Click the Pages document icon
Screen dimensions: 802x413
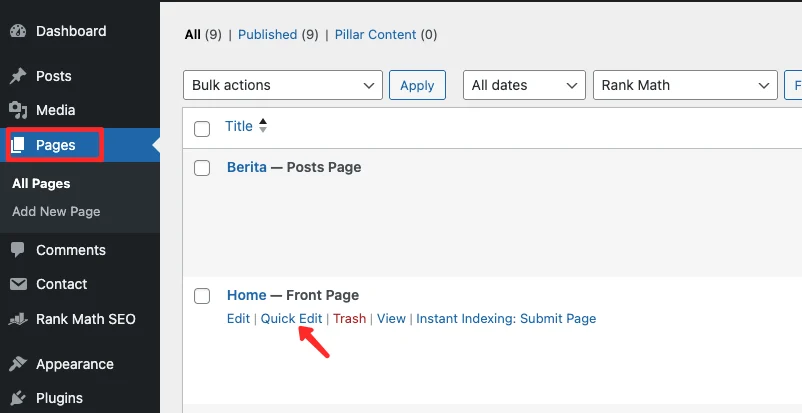click(18, 145)
